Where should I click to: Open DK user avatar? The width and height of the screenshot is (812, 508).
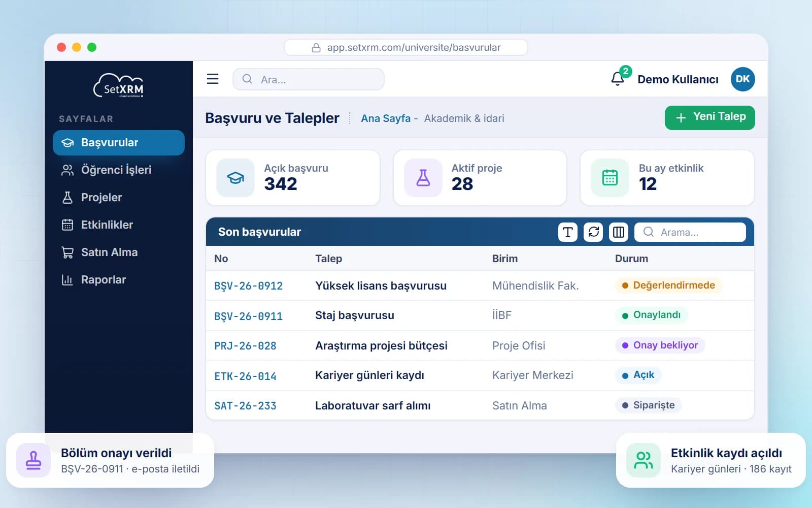(742, 79)
